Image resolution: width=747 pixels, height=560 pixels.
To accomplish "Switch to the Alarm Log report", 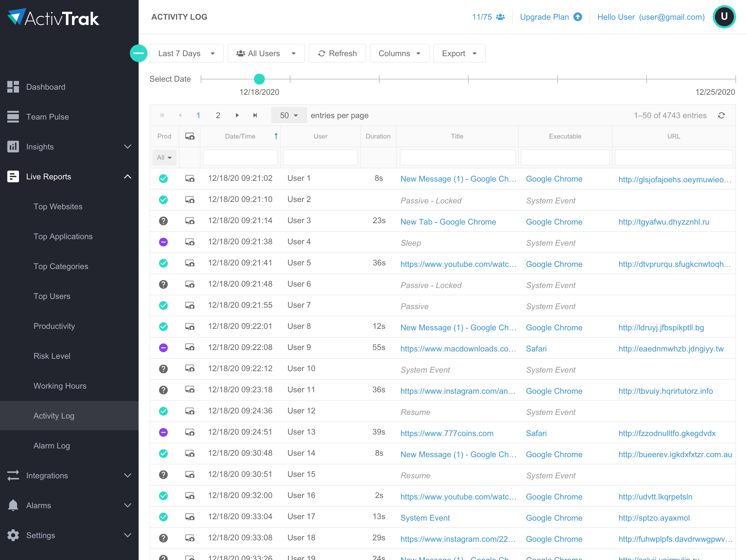I will click(52, 446).
